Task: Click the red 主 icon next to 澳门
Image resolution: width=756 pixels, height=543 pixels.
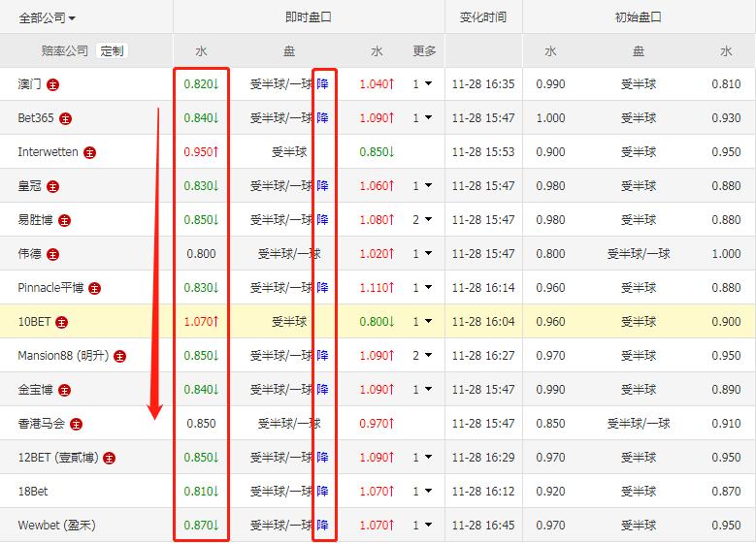Action: coord(52,84)
